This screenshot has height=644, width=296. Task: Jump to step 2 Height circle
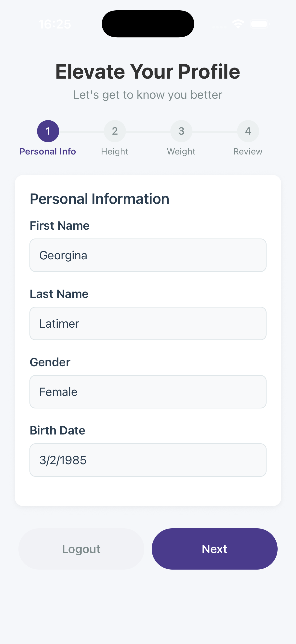pyautogui.click(x=115, y=131)
